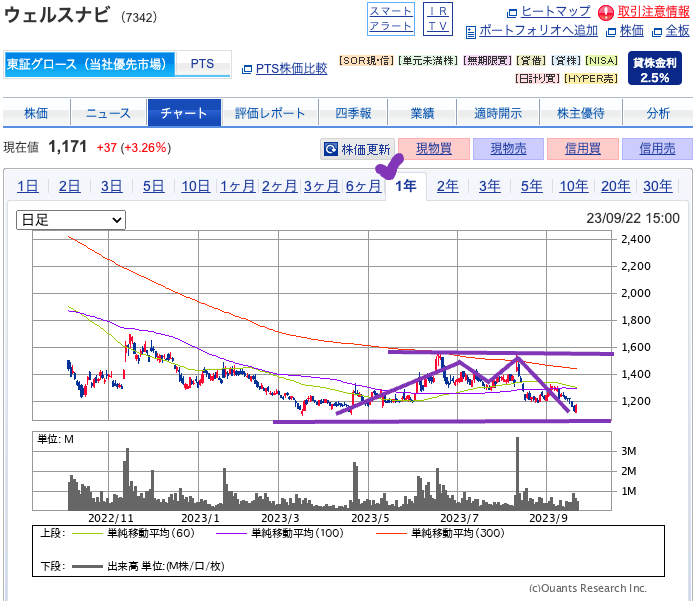Open the 取引注意情報 link
The height and width of the screenshot is (601, 698).
(x=653, y=12)
